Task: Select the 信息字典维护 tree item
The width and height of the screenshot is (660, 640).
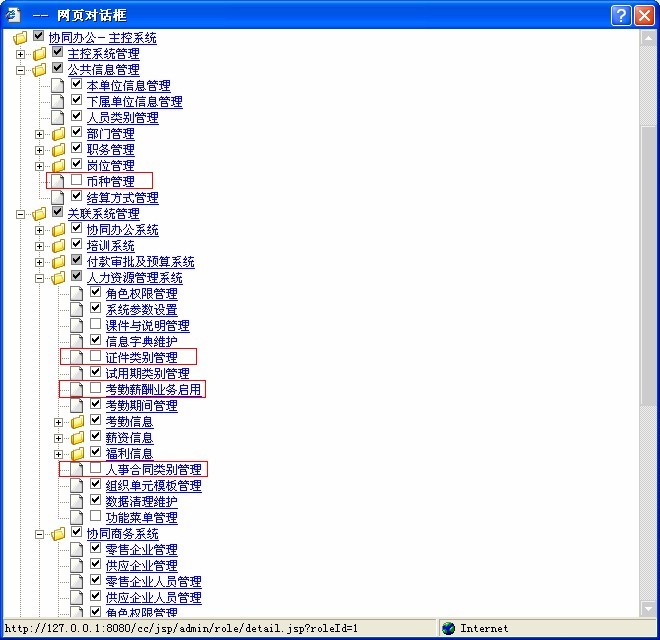Action: tap(141, 341)
